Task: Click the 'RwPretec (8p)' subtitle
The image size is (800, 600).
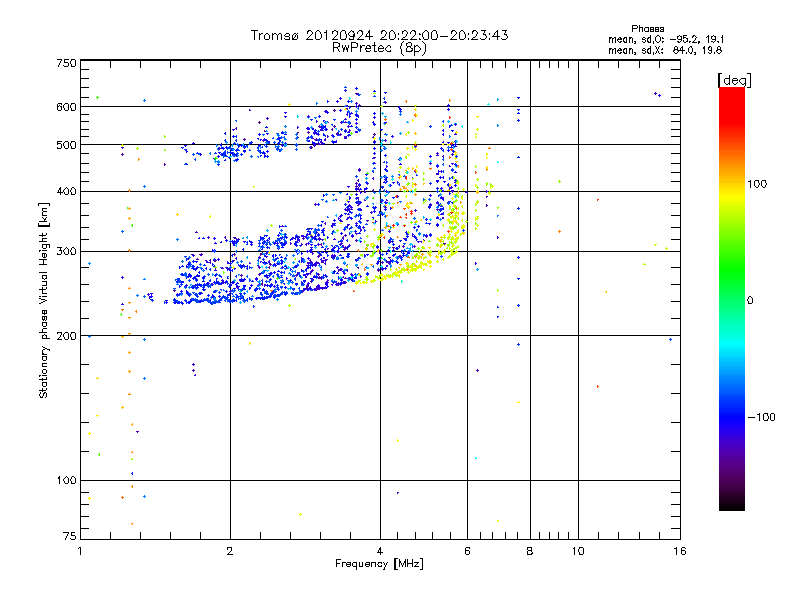Action: pos(379,48)
